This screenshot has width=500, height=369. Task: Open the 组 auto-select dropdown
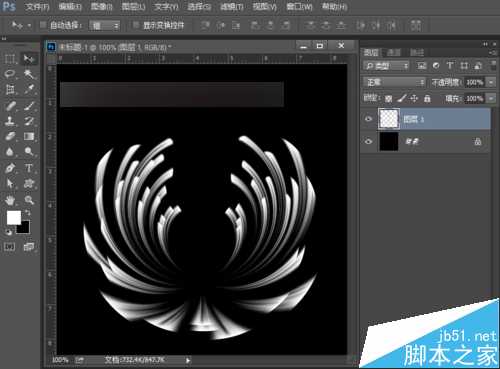[104, 26]
